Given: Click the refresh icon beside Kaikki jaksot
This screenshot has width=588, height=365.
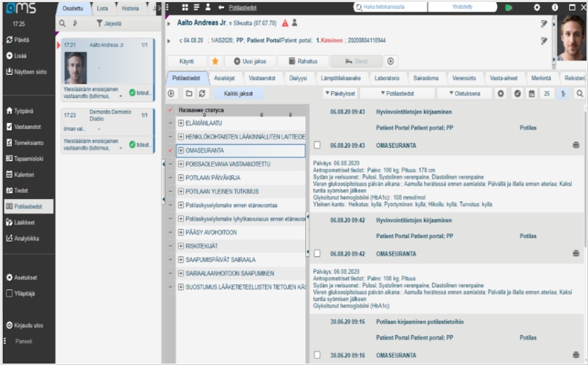Looking at the screenshot, I should click(203, 93).
